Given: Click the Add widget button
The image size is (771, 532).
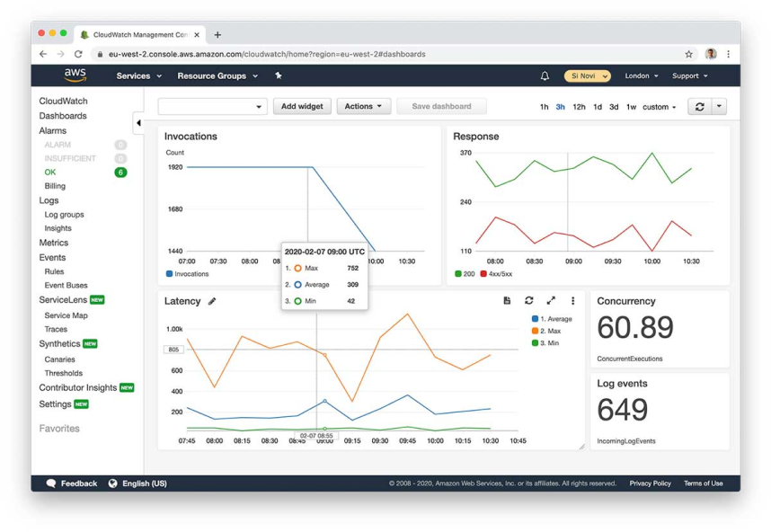Looking at the screenshot, I should pos(302,106).
